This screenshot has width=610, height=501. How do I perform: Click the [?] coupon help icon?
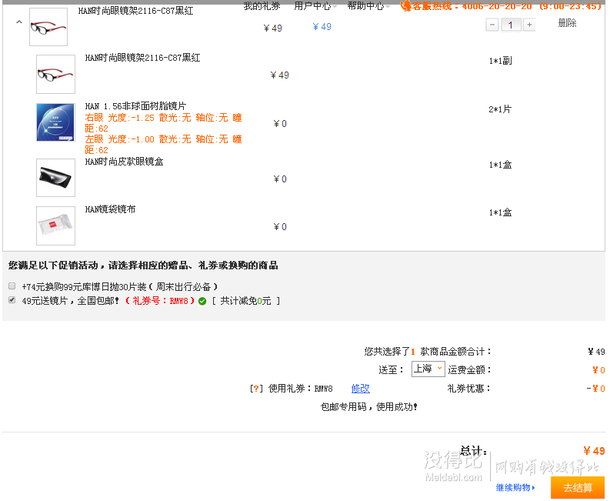point(256,388)
